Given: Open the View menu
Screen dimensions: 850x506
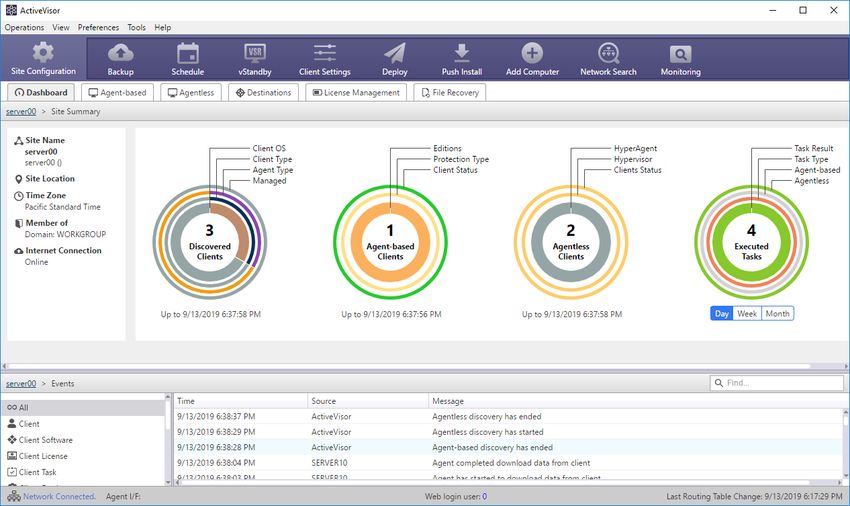Looking at the screenshot, I should (x=61, y=27).
